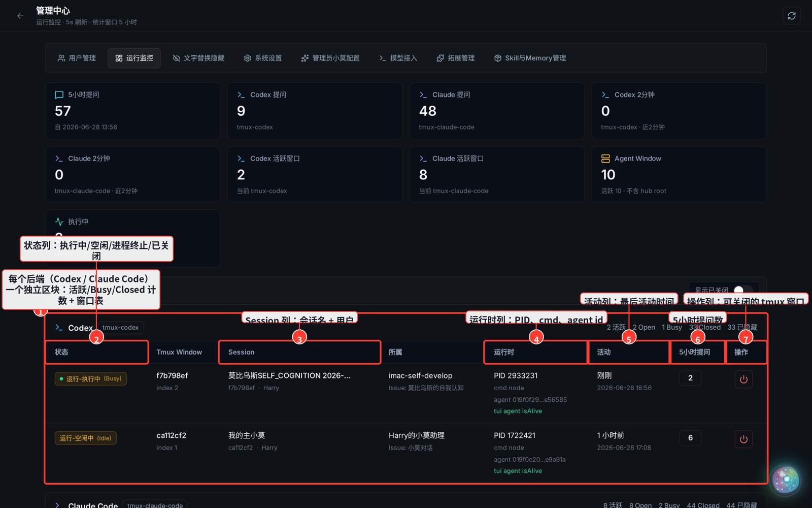Viewport: 812px width, 508px height.
Task: Click the Agent Window stack icon
Action: coord(605,158)
